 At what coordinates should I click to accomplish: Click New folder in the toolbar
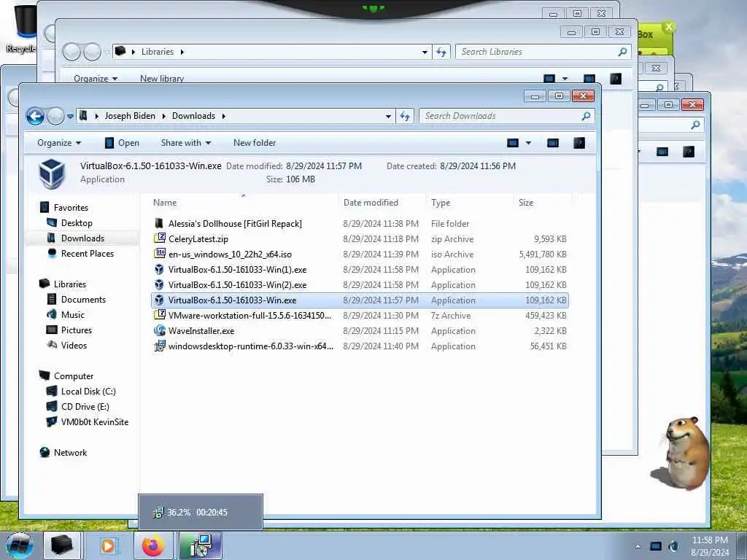click(255, 143)
